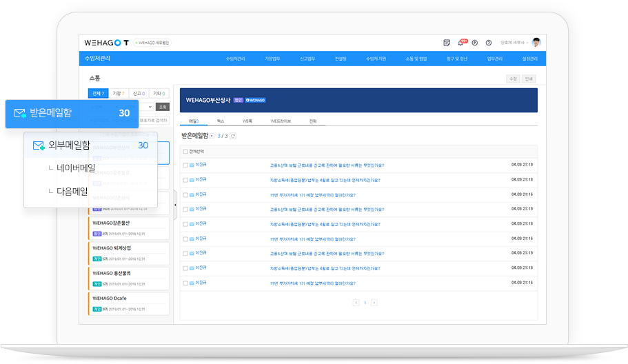Image resolution: width=628 pixels, height=364 pixels.
Task: Tick the checkbox of the third mail row
Action: pos(185,194)
